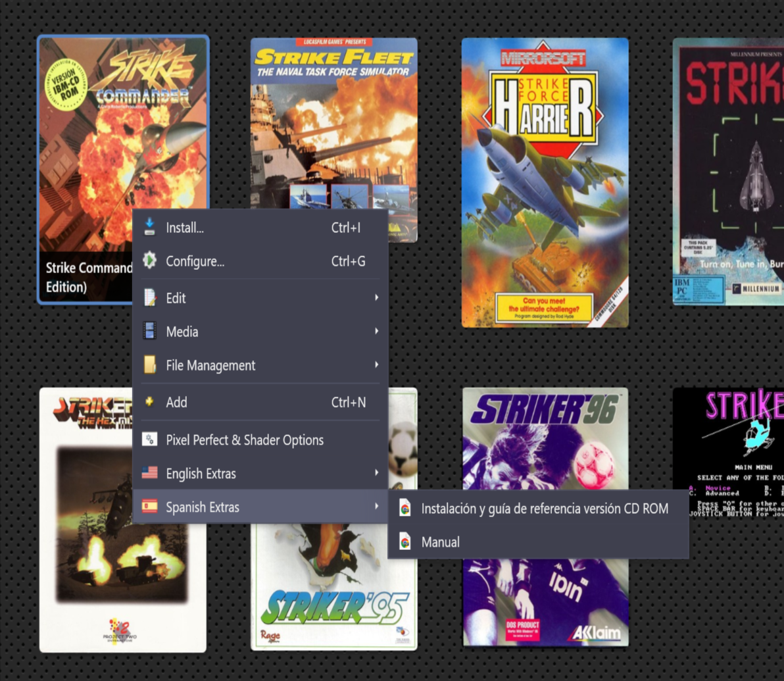Open Instalación y guía de referencia document
This screenshot has height=681, width=784.
tap(544, 509)
